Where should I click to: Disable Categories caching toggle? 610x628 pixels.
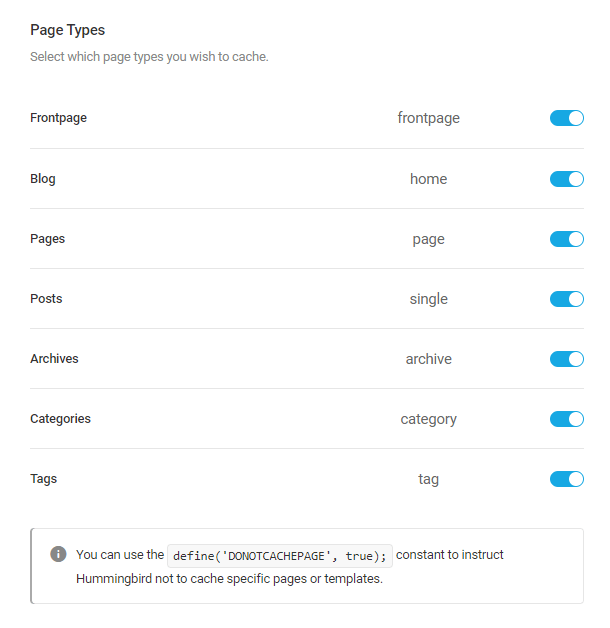coord(567,419)
